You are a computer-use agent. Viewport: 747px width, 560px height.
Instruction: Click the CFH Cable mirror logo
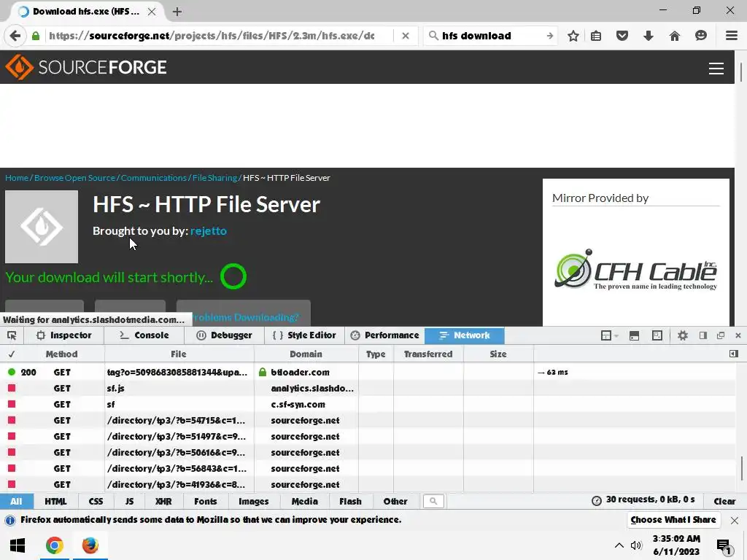point(635,270)
